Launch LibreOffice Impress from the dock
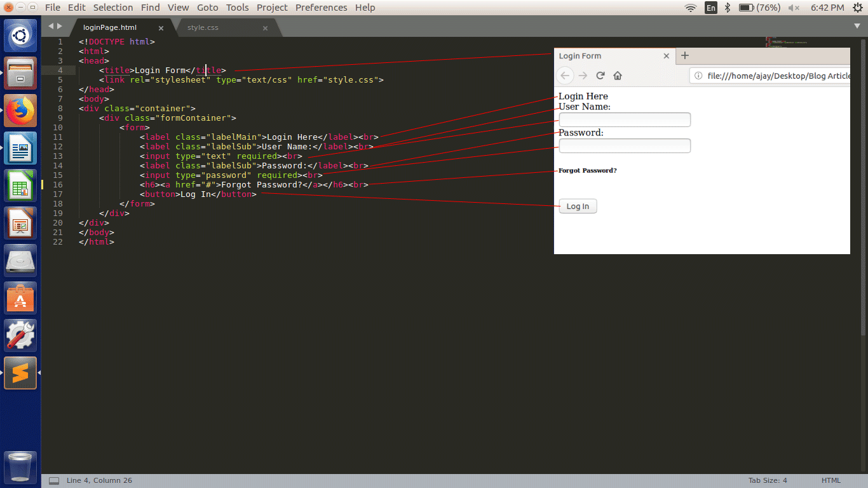Image resolution: width=868 pixels, height=488 pixels. tap(20, 222)
